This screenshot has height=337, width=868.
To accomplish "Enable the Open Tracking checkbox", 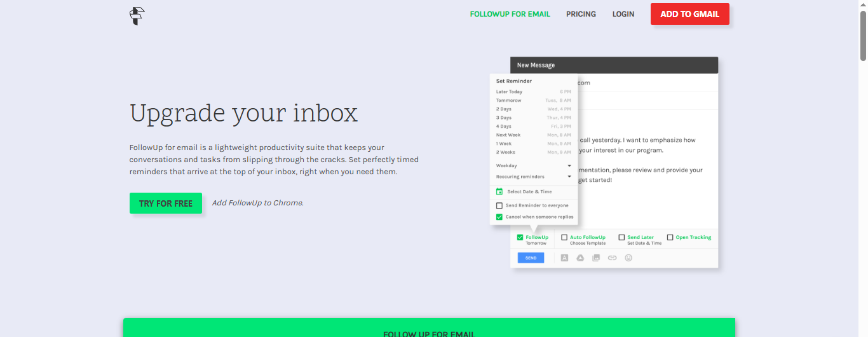I will pos(670,237).
